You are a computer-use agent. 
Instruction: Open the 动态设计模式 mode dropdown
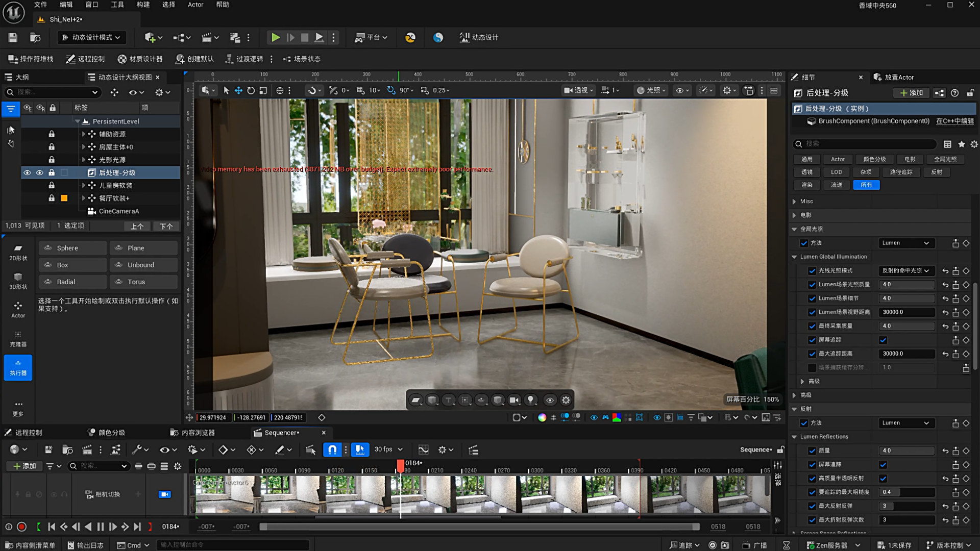point(92,37)
